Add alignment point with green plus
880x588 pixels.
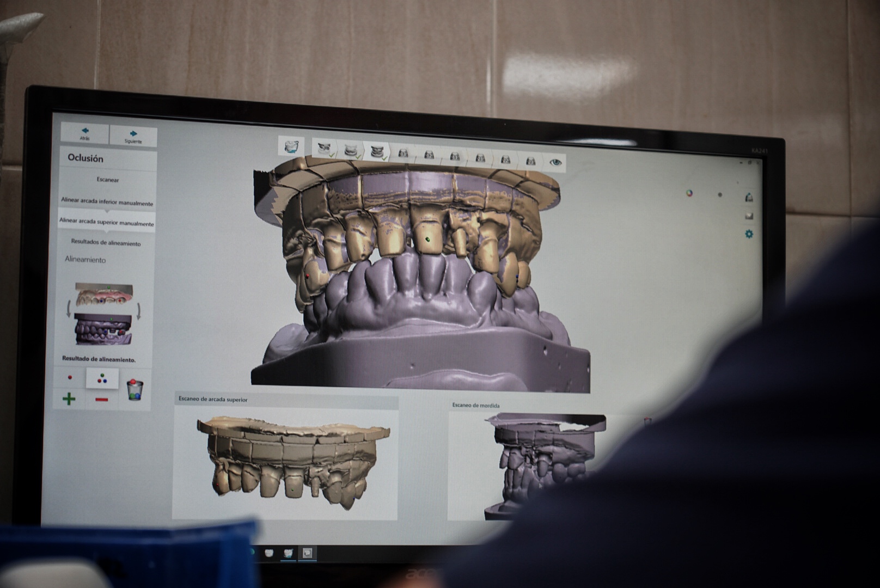click(x=69, y=399)
